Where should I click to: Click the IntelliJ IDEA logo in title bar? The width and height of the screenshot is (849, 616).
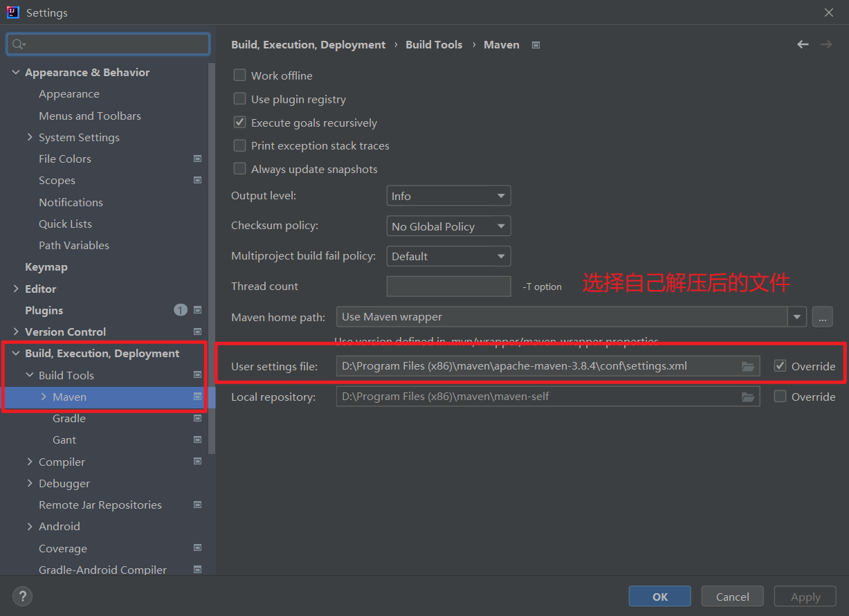tap(12, 12)
